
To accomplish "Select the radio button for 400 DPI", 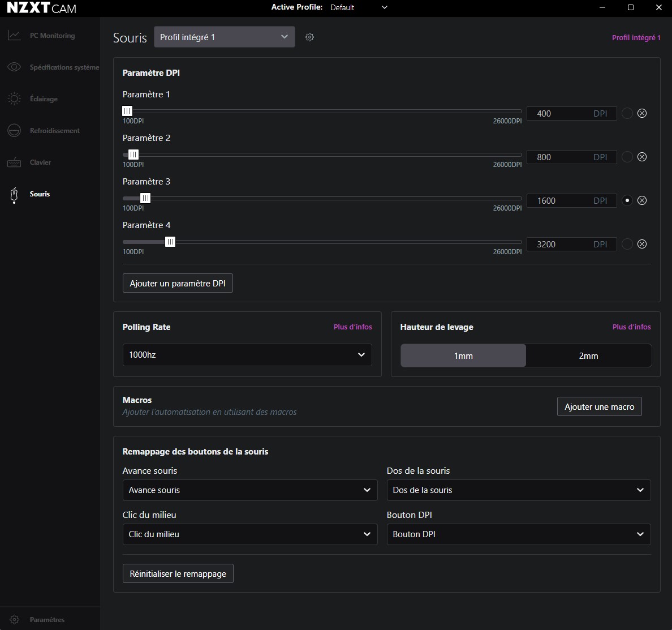I will pyautogui.click(x=627, y=113).
